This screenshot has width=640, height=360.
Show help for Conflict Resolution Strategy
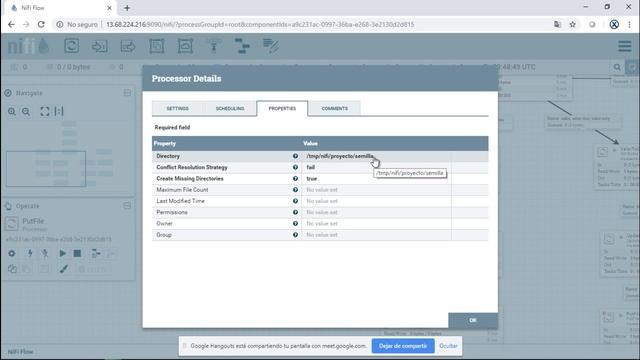tap(295, 167)
